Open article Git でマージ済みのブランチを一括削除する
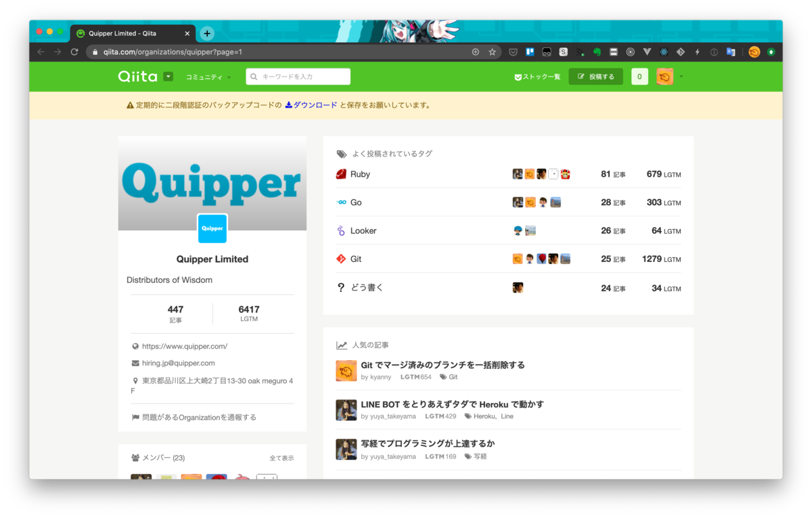Viewport: 812px width, 518px height. 443,365
